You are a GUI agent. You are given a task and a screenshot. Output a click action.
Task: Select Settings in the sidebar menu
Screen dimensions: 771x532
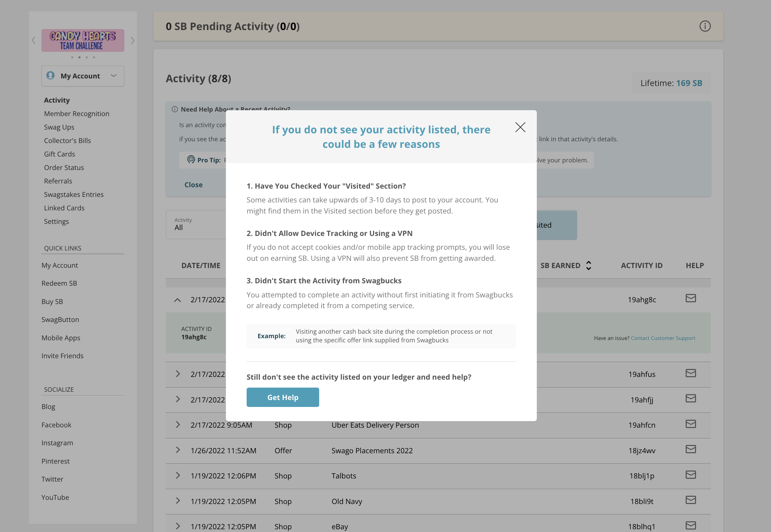coord(56,221)
